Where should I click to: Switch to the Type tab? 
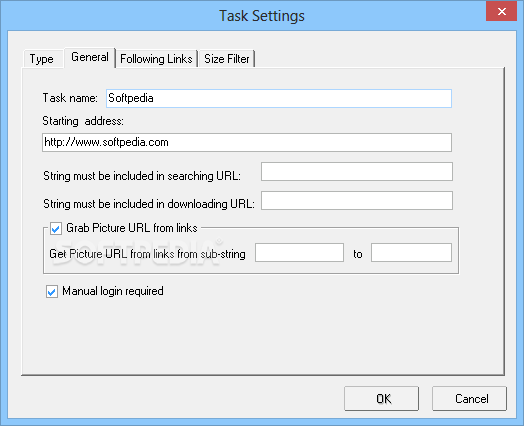42,59
